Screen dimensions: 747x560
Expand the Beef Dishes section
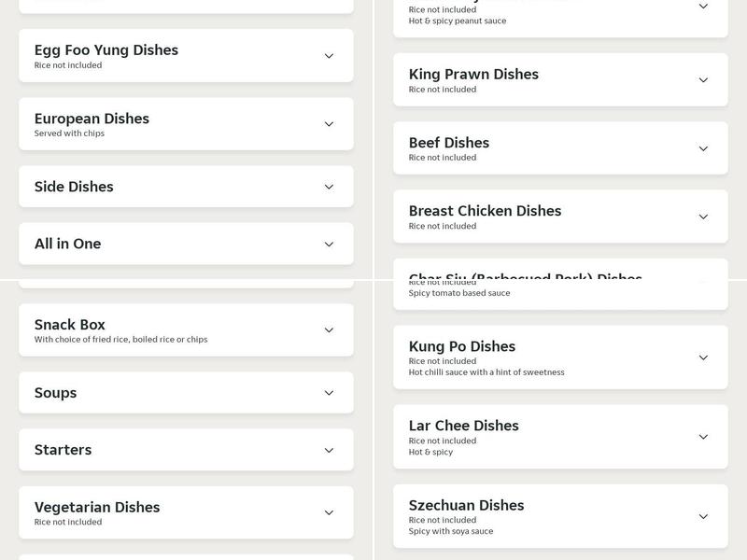(x=558, y=147)
